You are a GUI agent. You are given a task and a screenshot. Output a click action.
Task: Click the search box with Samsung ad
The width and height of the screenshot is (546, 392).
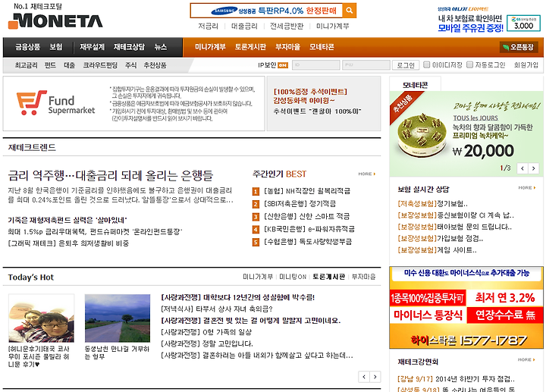(267, 11)
